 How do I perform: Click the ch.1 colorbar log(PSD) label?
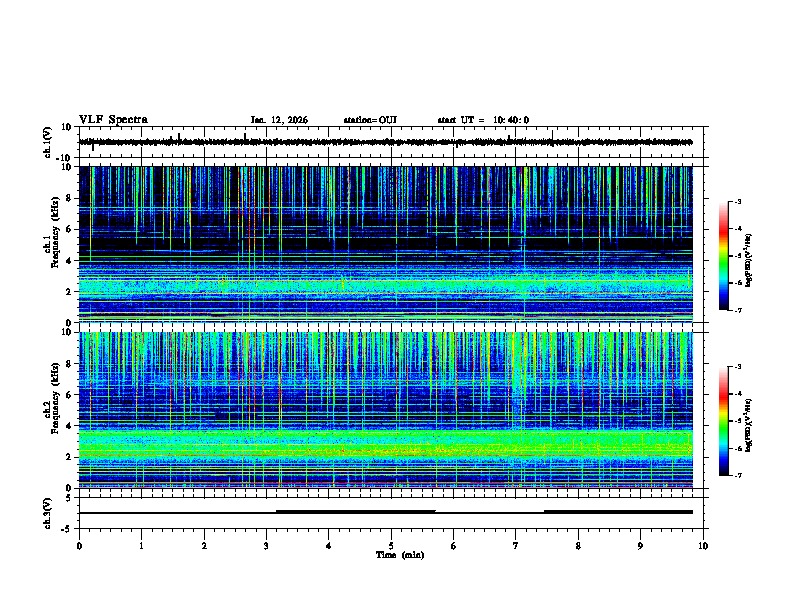(x=749, y=260)
